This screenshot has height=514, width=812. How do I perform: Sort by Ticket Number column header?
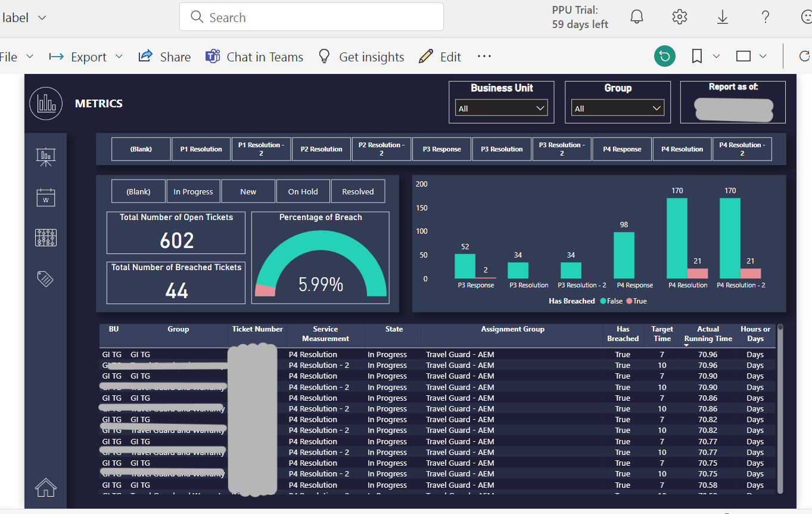click(257, 329)
